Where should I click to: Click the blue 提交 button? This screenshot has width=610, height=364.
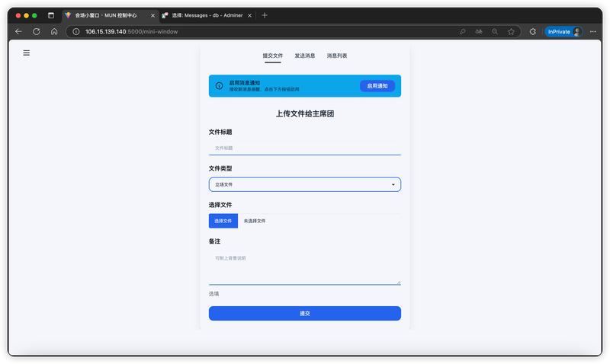(304, 314)
